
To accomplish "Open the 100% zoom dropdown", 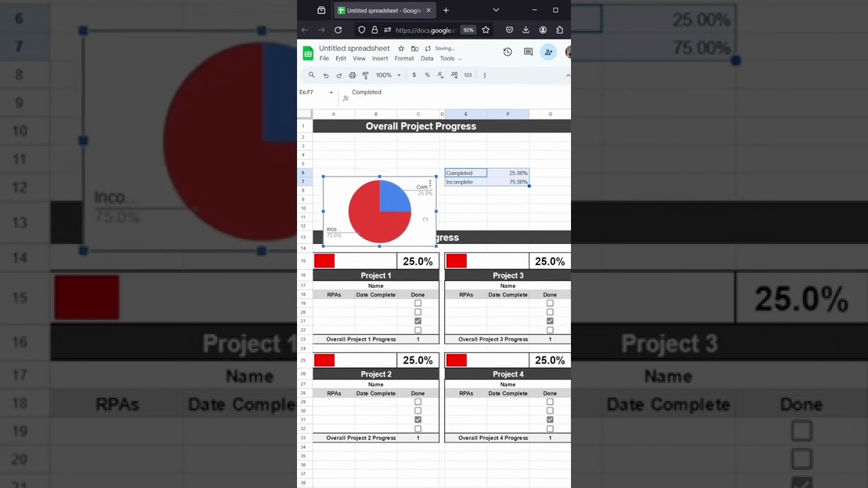I will pos(389,75).
